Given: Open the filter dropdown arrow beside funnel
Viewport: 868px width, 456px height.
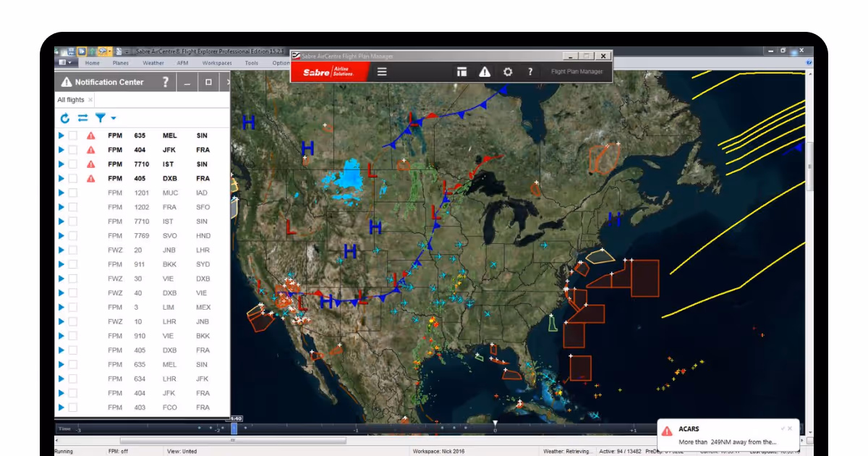Looking at the screenshot, I should point(114,119).
